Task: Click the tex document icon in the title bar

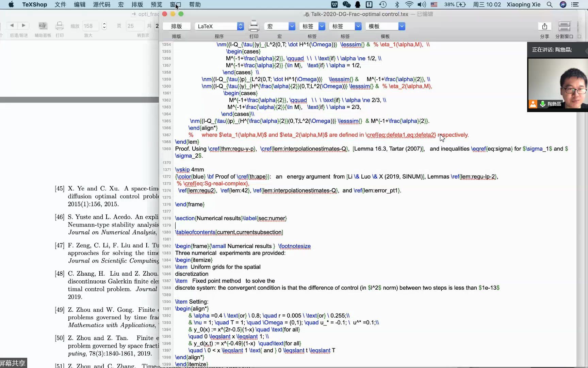Action: (307, 14)
